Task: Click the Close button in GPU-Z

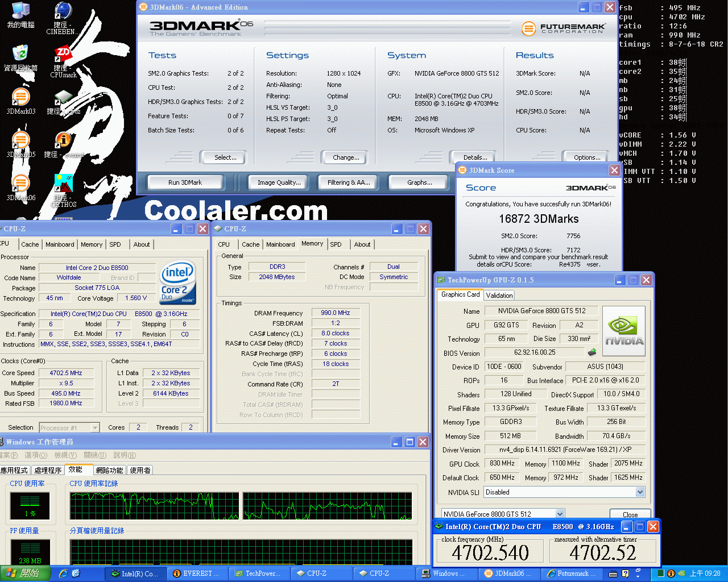Action: click(x=630, y=514)
